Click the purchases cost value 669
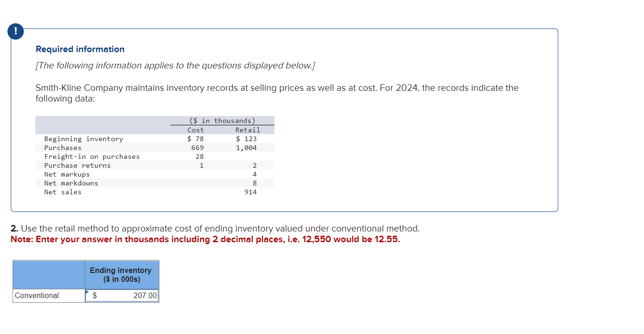This screenshot has width=644, height=334. [x=198, y=148]
